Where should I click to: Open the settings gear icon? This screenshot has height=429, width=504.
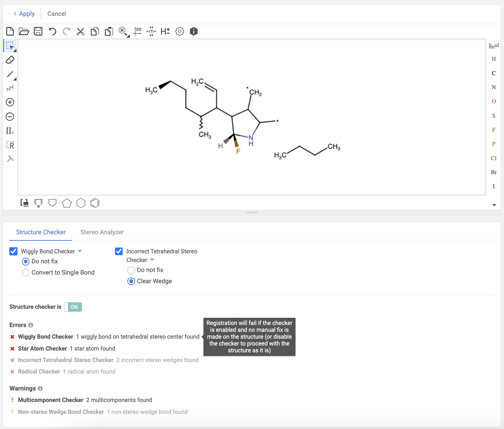pos(180,32)
